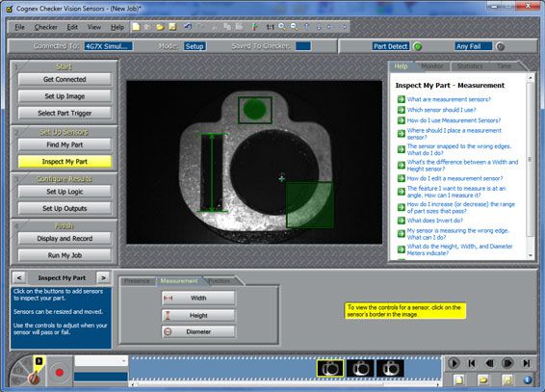This screenshot has width=545, height=392.
Task: Click Select Part Trigger button
Action: (x=65, y=113)
